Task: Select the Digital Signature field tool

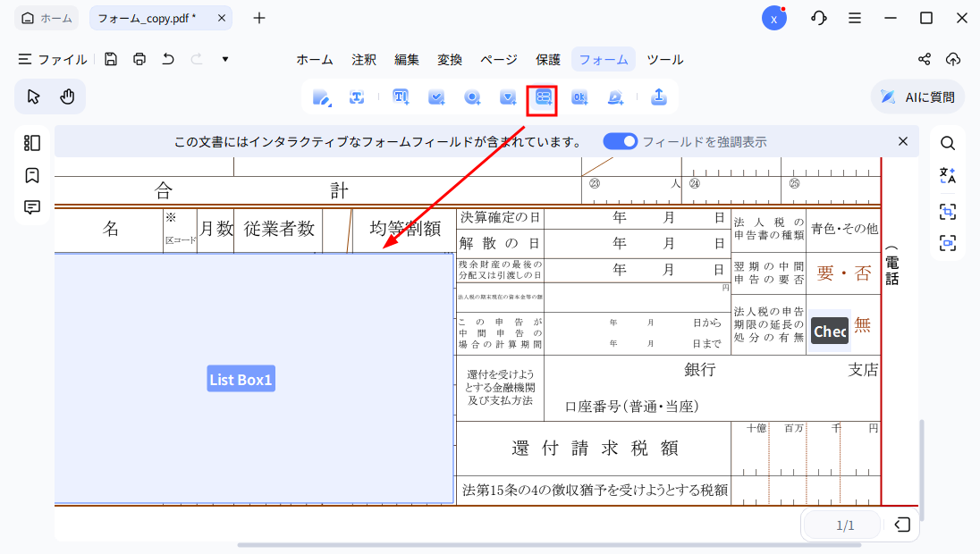Action: [615, 97]
